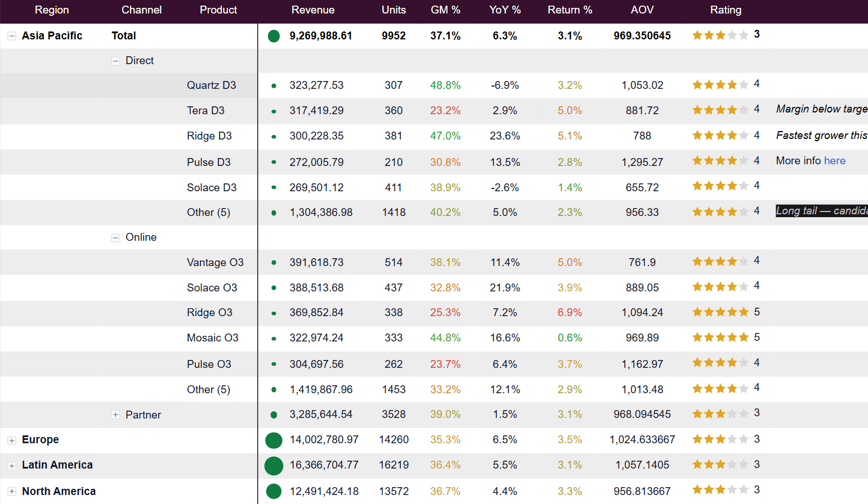This screenshot has width=868, height=504.
Task: Collapse the Online channel group
Action: click(115, 238)
